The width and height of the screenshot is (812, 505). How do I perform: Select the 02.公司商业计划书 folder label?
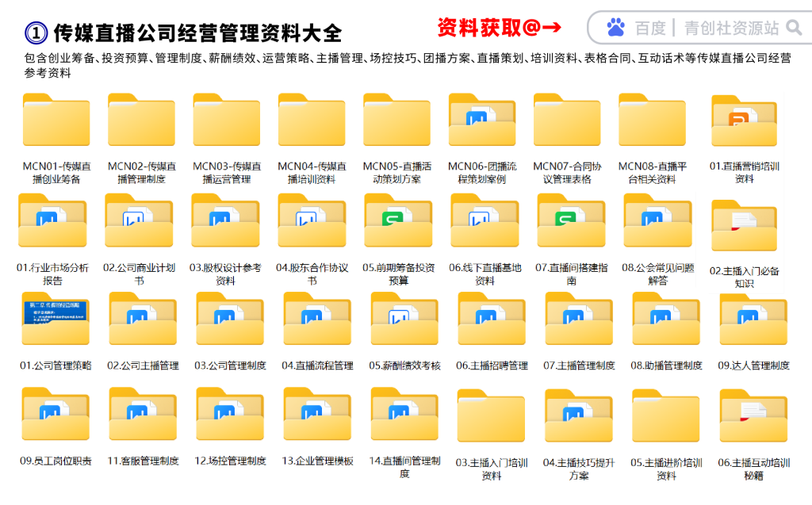[x=139, y=274]
